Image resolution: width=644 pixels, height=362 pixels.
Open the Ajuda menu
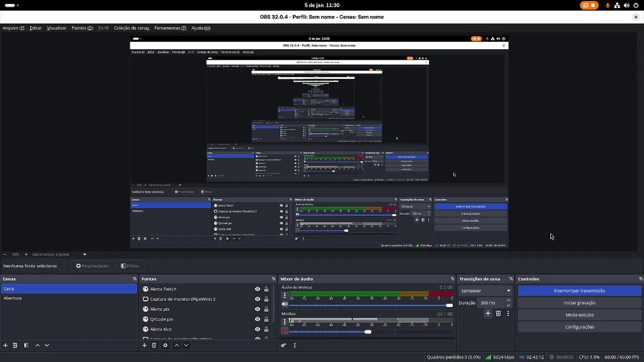[x=201, y=28]
